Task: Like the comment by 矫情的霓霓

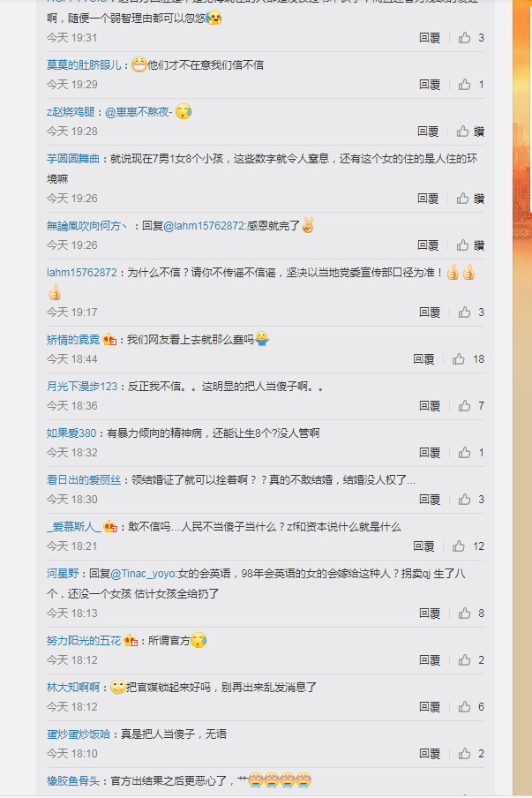Action: pyautogui.click(x=468, y=359)
